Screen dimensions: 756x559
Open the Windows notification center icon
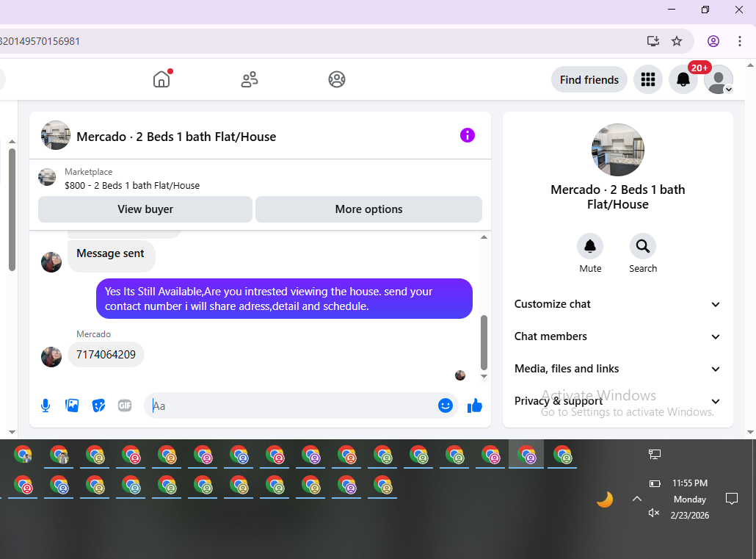point(731,499)
